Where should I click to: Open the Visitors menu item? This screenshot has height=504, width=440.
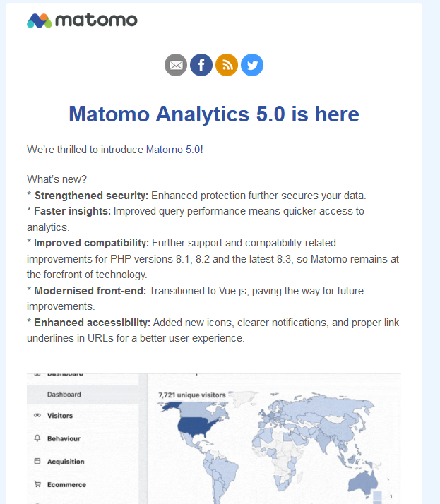tap(60, 416)
